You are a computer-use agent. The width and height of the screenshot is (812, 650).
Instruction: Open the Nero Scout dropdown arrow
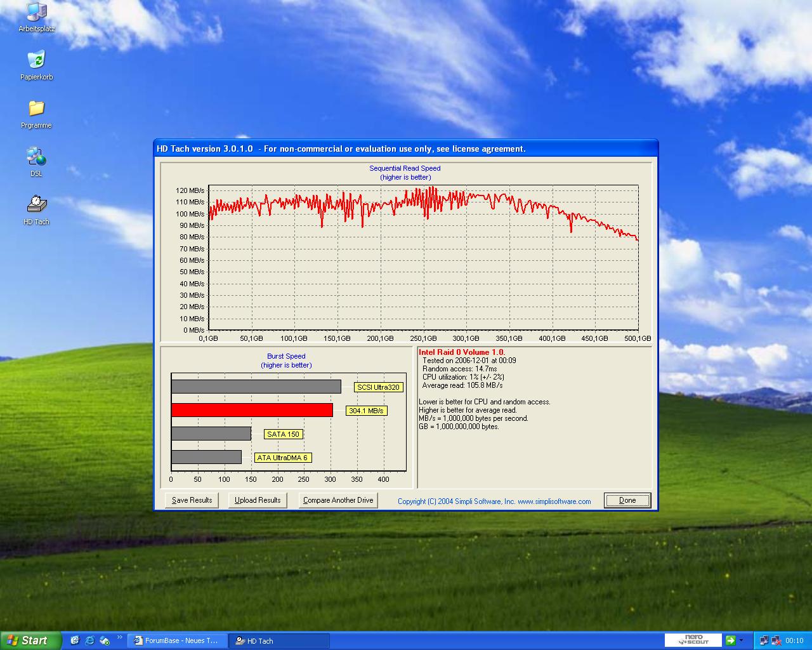click(741, 640)
